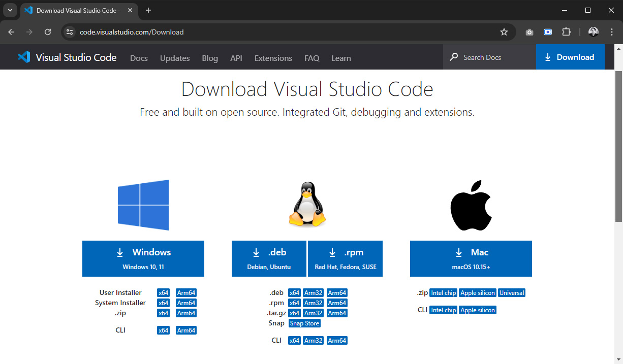623x364 pixels.
Task: Bookmark this page with the star icon
Action: pos(504,32)
